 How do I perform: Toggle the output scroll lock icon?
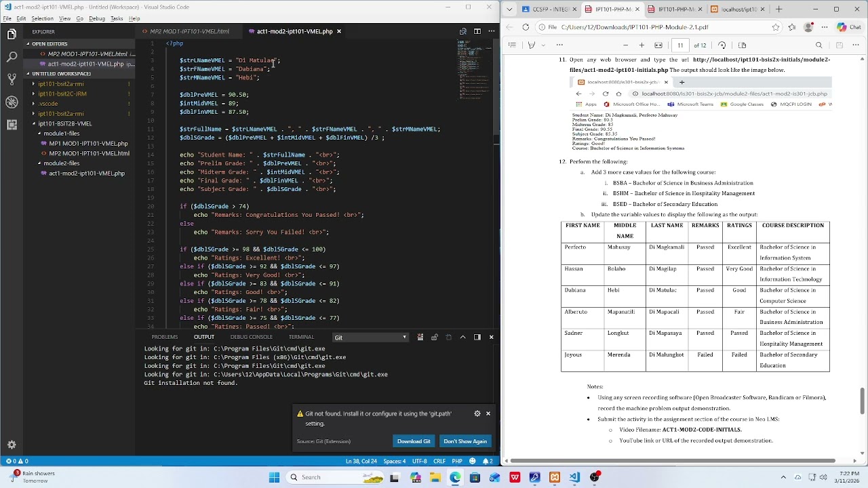point(434,337)
